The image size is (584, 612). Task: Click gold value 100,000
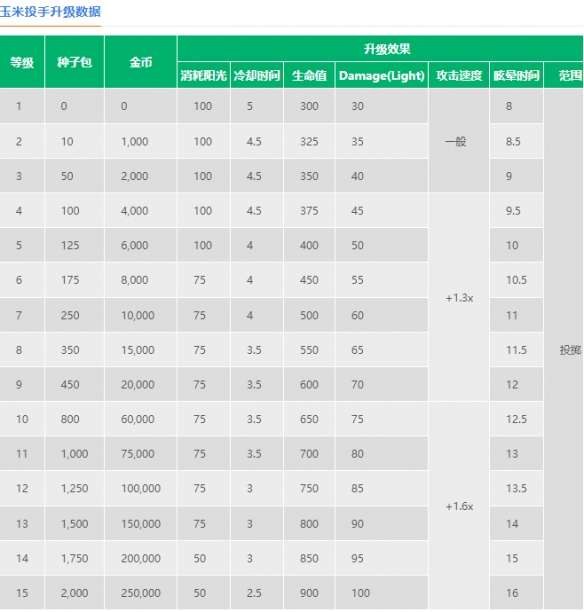tap(141, 488)
